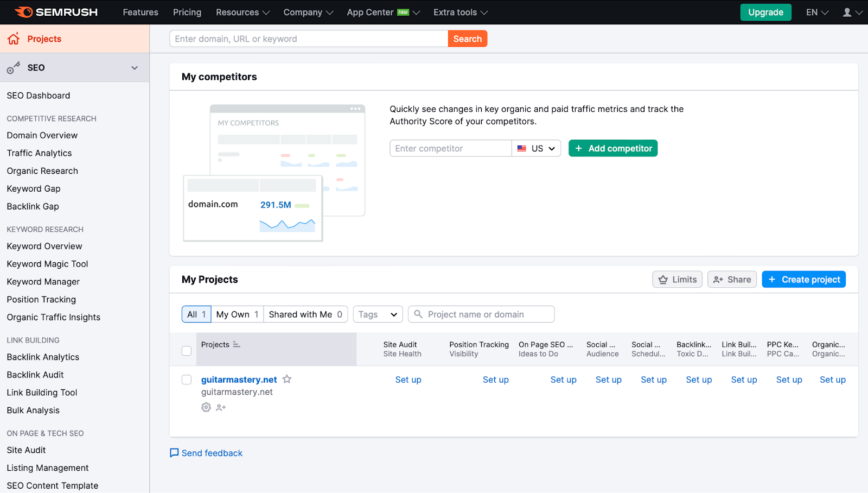Click the SEO key icon
The image size is (868, 493).
point(14,68)
